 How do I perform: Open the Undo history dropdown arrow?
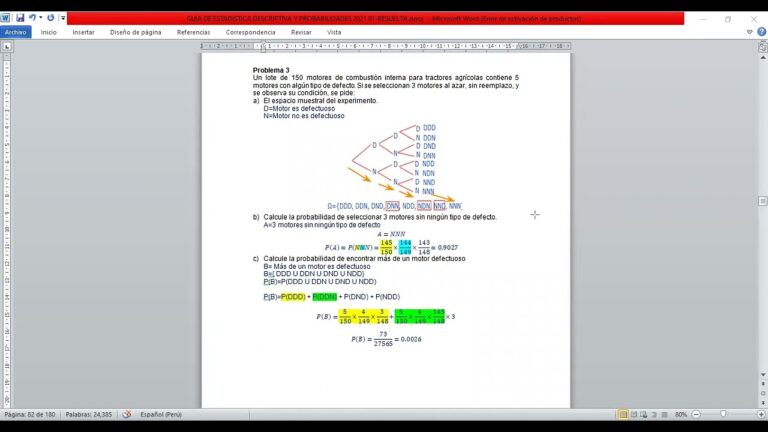pyautogui.click(x=41, y=18)
